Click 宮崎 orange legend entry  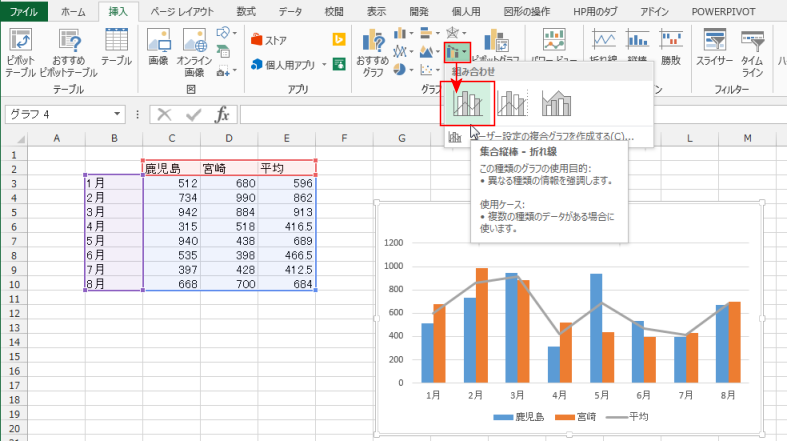576,416
